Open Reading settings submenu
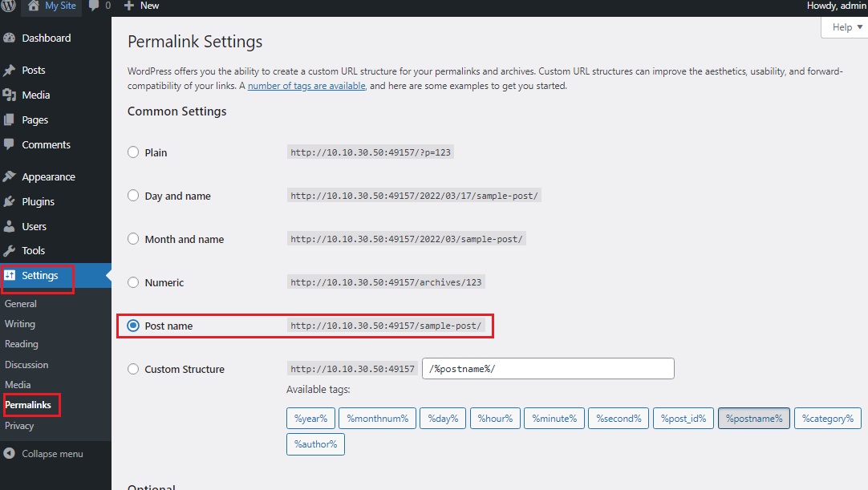 pyautogui.click(x=22, y=344)
